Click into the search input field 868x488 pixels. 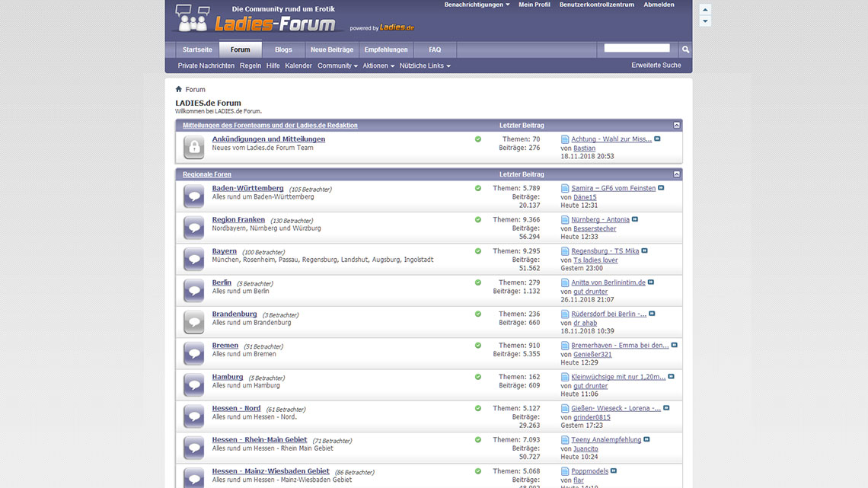637,48
